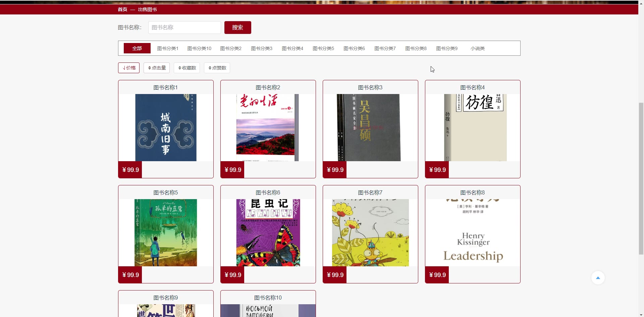Click the 出售图书 breadcrumb text
This screenshot has height=317, width=644.
coord(147,9)
